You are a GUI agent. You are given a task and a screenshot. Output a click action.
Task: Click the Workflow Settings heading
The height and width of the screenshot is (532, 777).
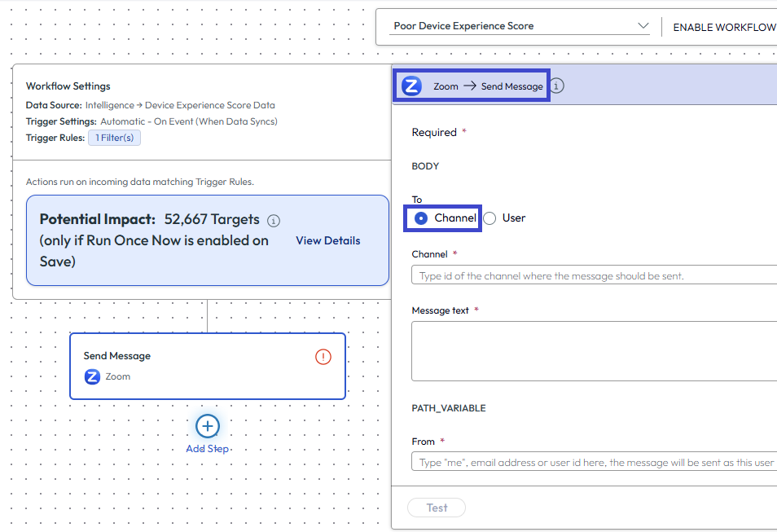(x=68, y=86)
